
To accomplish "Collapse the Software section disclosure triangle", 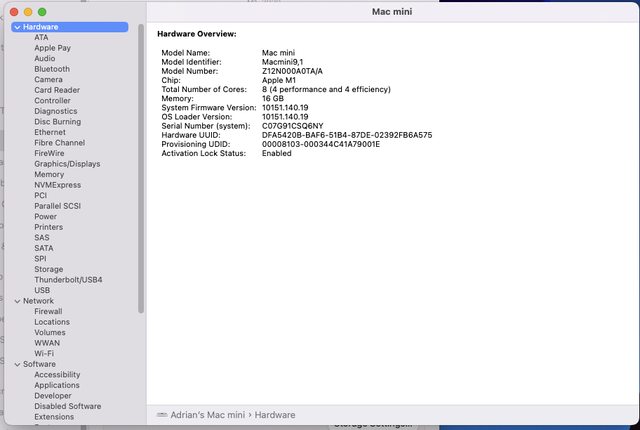I will point(17,364).
